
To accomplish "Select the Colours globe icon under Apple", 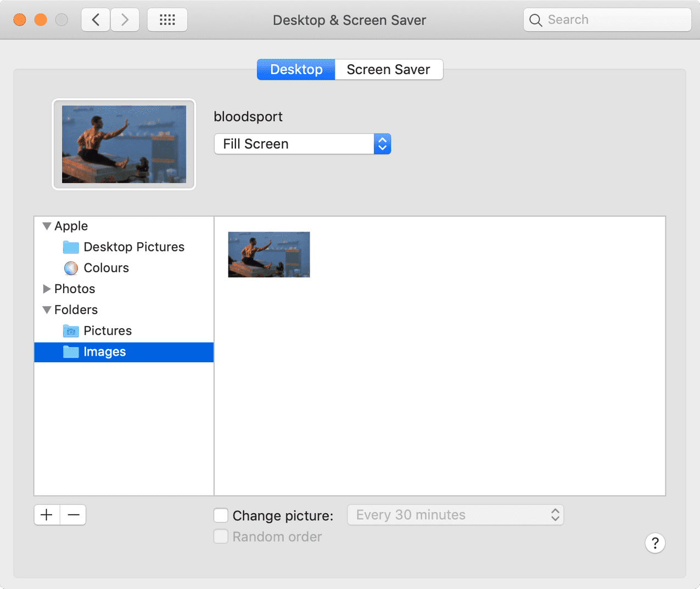I will (71, 268).
